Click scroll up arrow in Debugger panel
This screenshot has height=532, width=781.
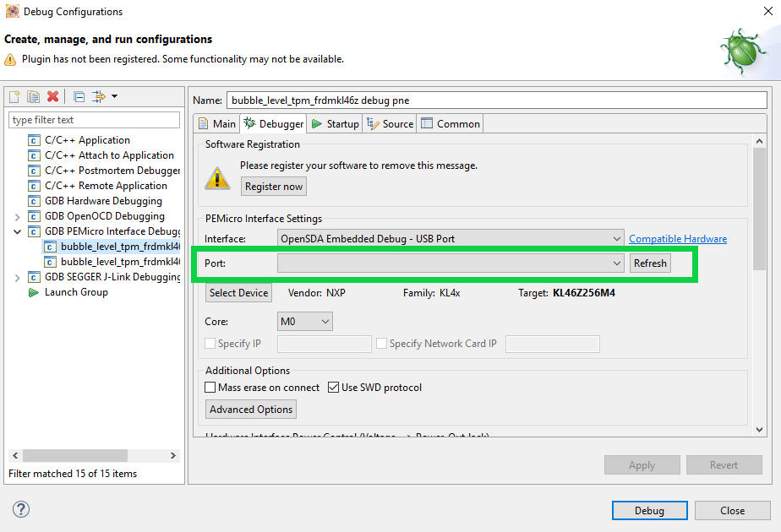759,141
